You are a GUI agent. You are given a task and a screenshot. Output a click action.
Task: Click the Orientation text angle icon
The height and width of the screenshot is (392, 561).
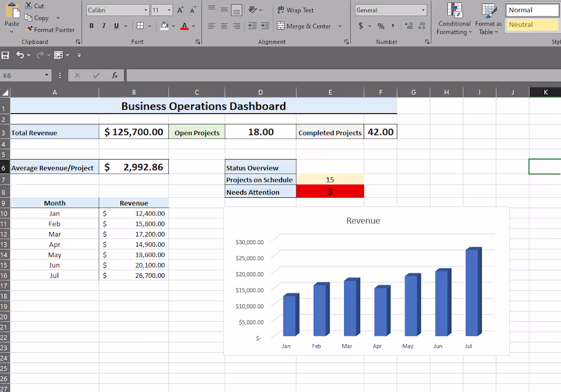pos(252,10)
